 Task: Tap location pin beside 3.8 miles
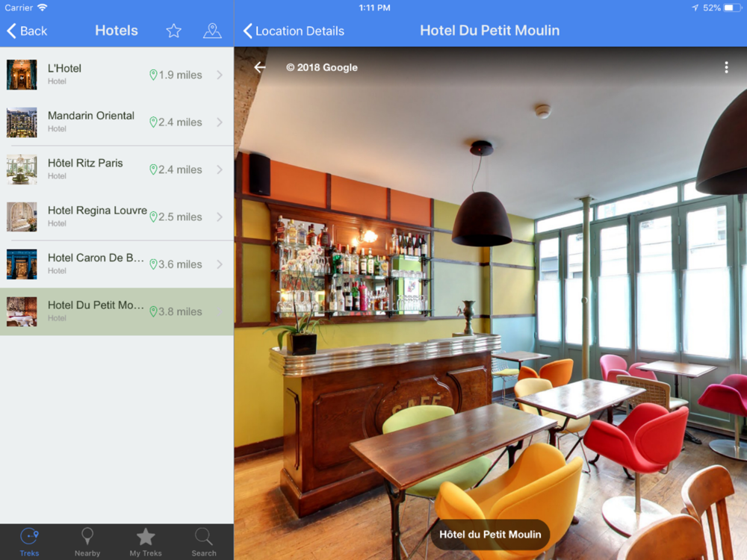153,312
